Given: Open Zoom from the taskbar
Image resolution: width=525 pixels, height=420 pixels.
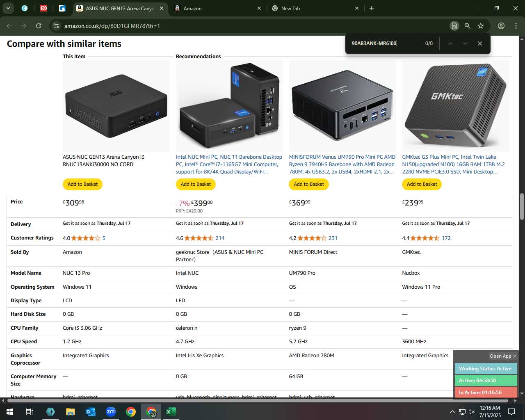Looking at the screenshot, I should (x=111, y=412).
